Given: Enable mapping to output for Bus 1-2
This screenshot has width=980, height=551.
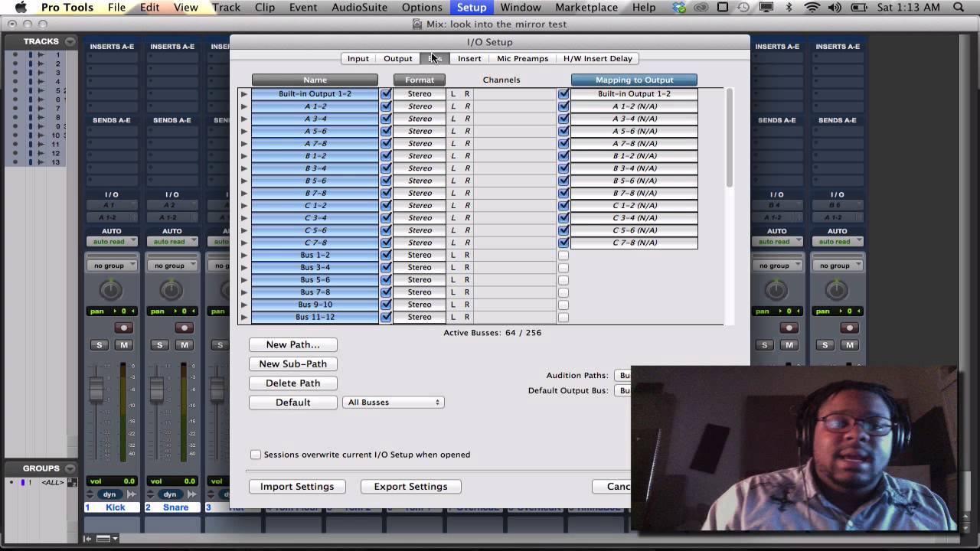Looking at the screenshot, I should coord(563,256).
